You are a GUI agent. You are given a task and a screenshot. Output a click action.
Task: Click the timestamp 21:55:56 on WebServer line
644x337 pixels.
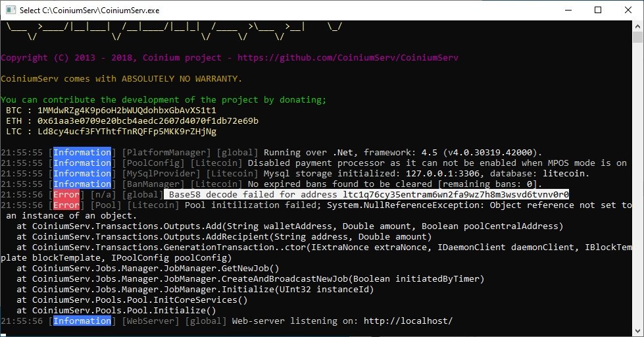click(x=22, y=321)
